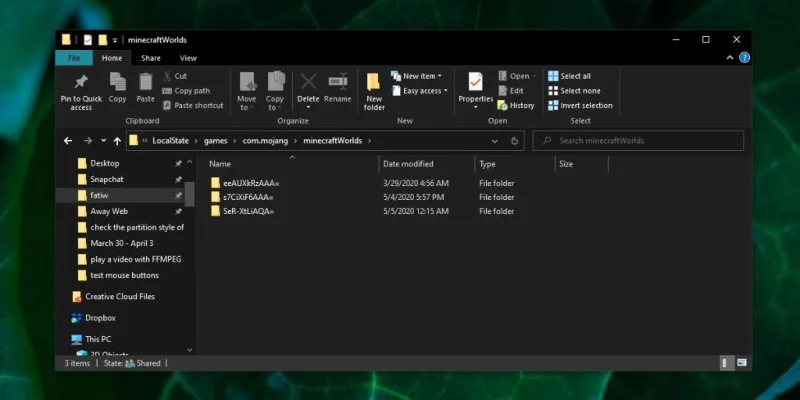The height and width of the screenshot is (400, 800).
Task: Select the eeAUXkRzAAA= folder
Action: click(245, 183)
